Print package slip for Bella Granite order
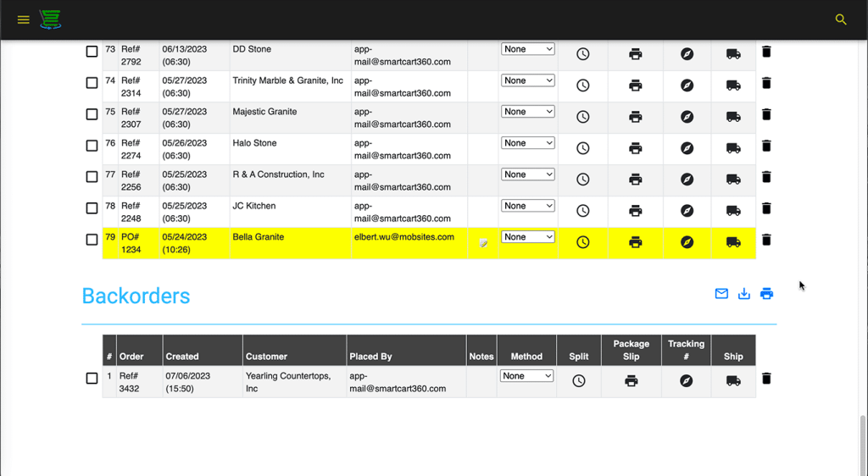 tap(636, 242)
